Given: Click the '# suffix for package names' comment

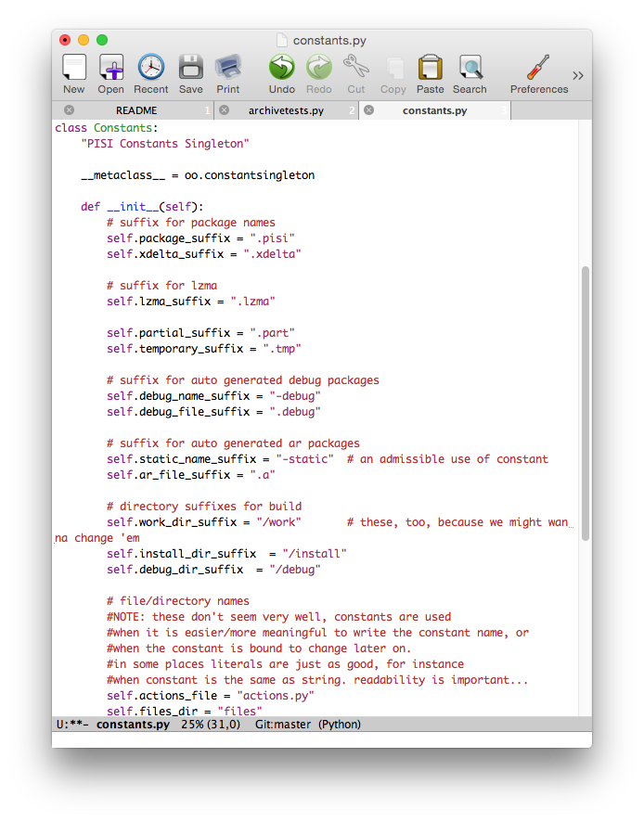Looking at the screenshot, I should coord(191,223).
